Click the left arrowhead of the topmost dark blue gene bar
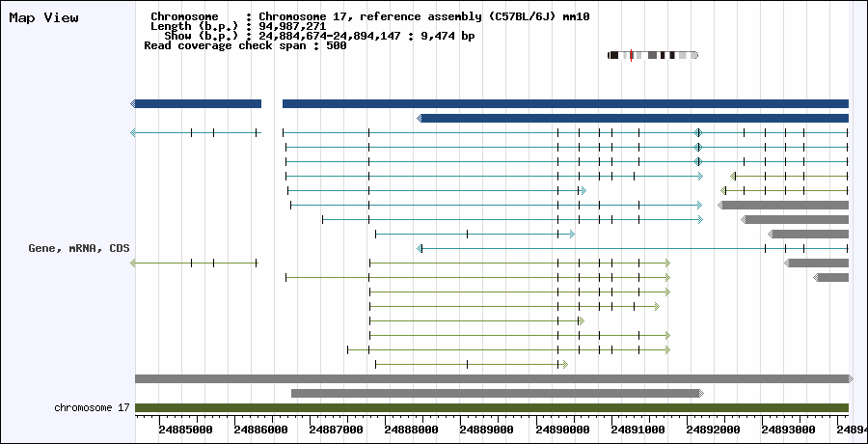 (x=133, y=103)
